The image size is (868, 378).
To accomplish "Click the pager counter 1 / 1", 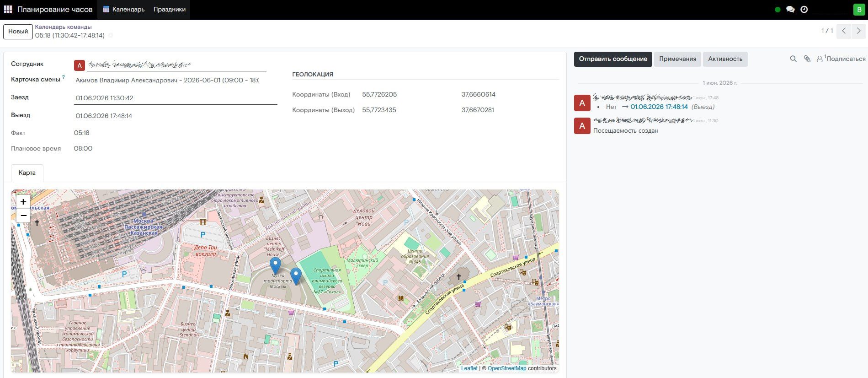I will 827,31.
